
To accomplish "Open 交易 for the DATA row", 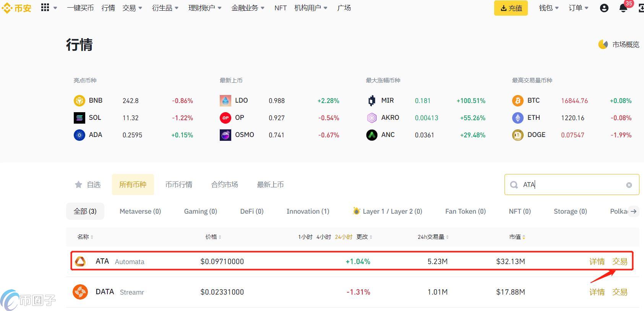I will coord(620,292).
